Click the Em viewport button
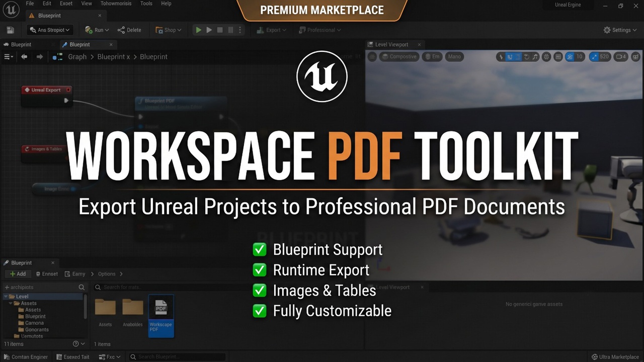This screenshot has width=644, height=362. [432, 57]
